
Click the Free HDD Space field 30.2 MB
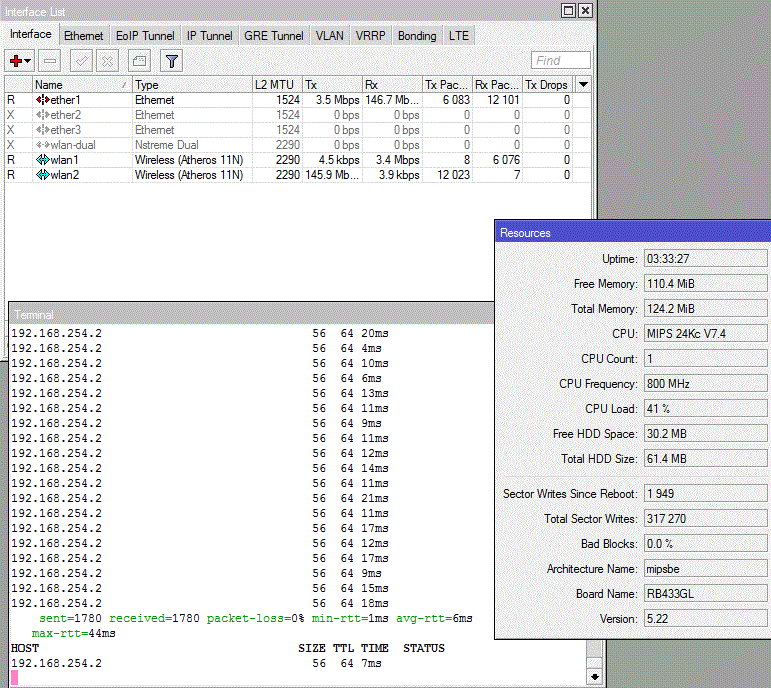pos(705,434)
